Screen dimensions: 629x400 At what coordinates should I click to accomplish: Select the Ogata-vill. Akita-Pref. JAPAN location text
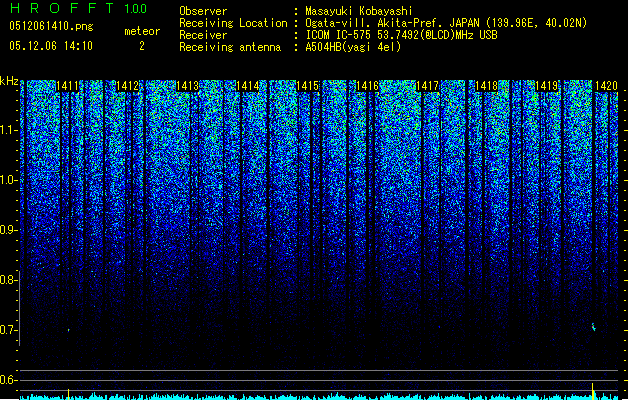point(446,23)
